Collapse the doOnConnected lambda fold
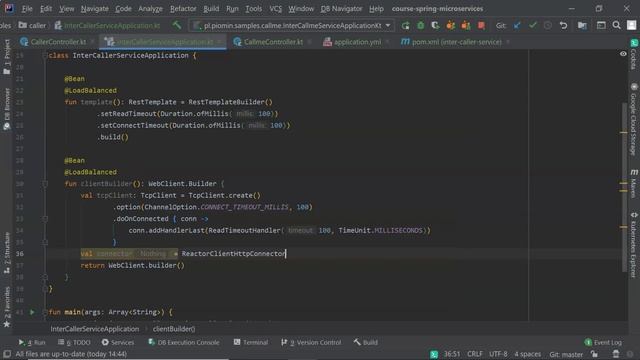The width and height of the screenshot is (640, 360). coord(45,219)
